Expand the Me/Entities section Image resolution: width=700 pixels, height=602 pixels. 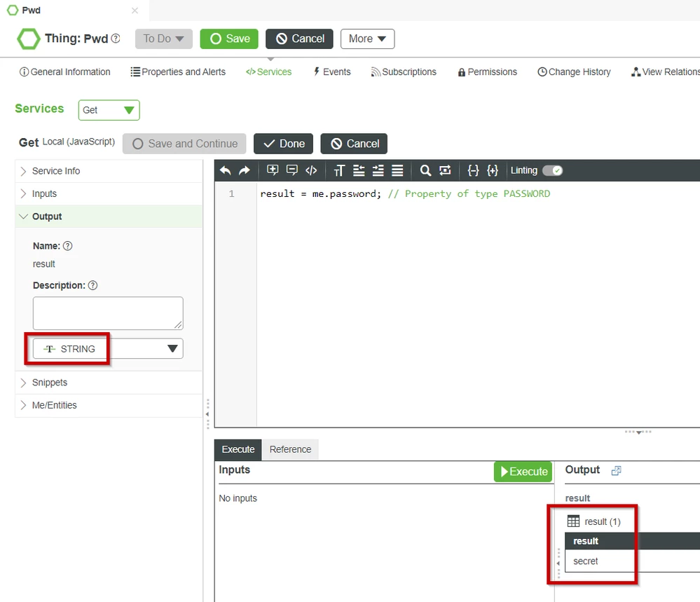click(x=109, y=406)
